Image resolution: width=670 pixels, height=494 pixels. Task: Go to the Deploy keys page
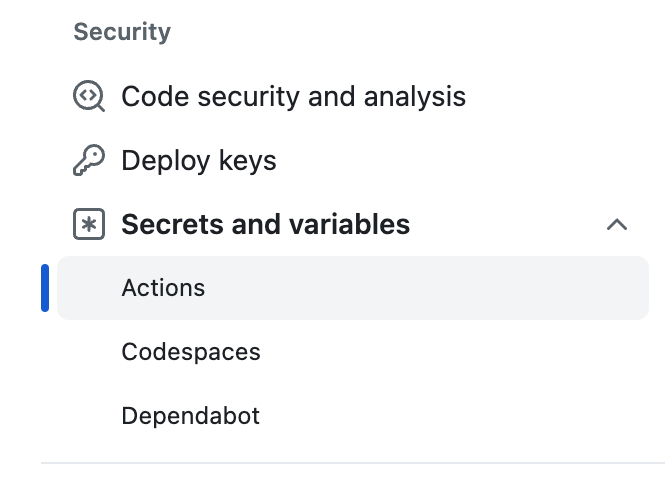(199, 161)
